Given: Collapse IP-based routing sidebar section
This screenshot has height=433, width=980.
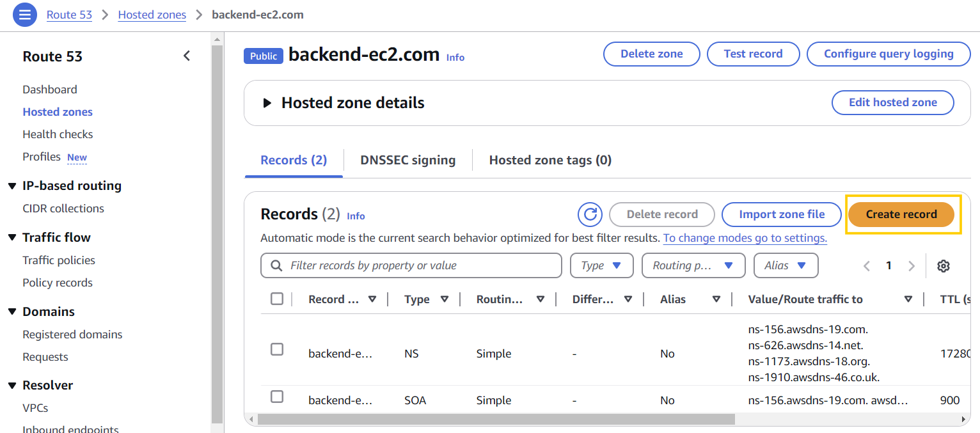Looking at the screenshot, I should (x=12, y=186).
